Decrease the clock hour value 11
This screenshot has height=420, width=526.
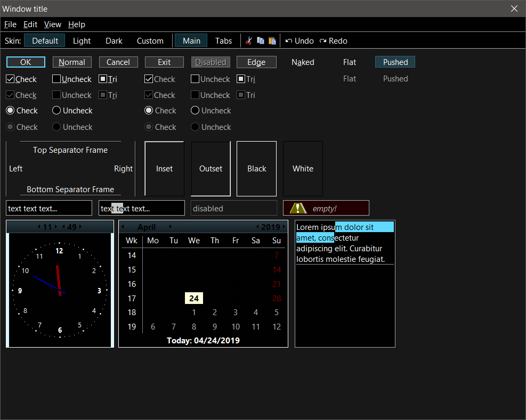(x=39, y=227)
